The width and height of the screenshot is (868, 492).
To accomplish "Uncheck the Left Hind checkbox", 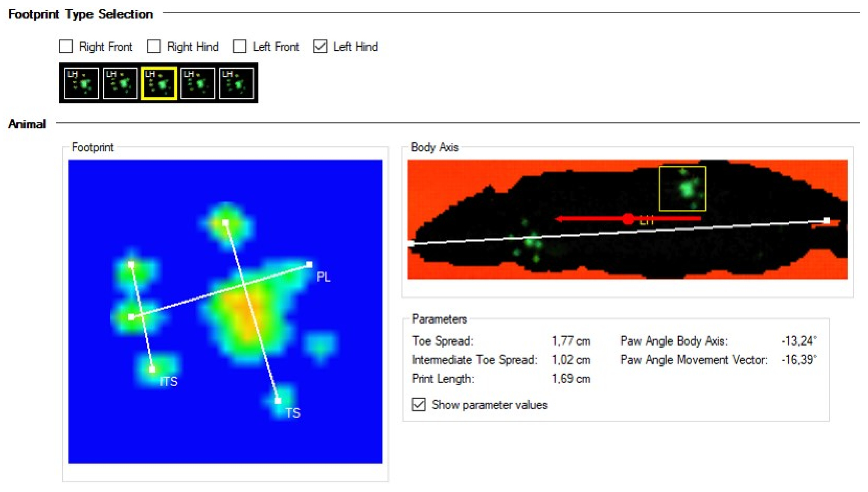I will (x=320, y=46).
